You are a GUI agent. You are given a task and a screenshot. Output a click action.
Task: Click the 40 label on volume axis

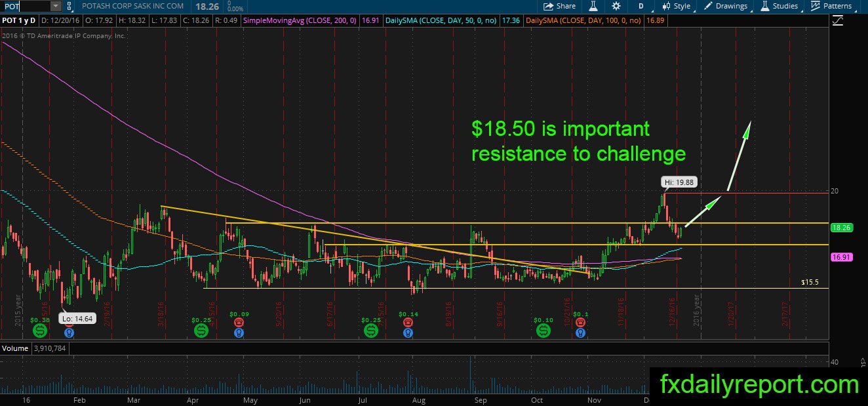pyautogui.click(x=835, y=362)
